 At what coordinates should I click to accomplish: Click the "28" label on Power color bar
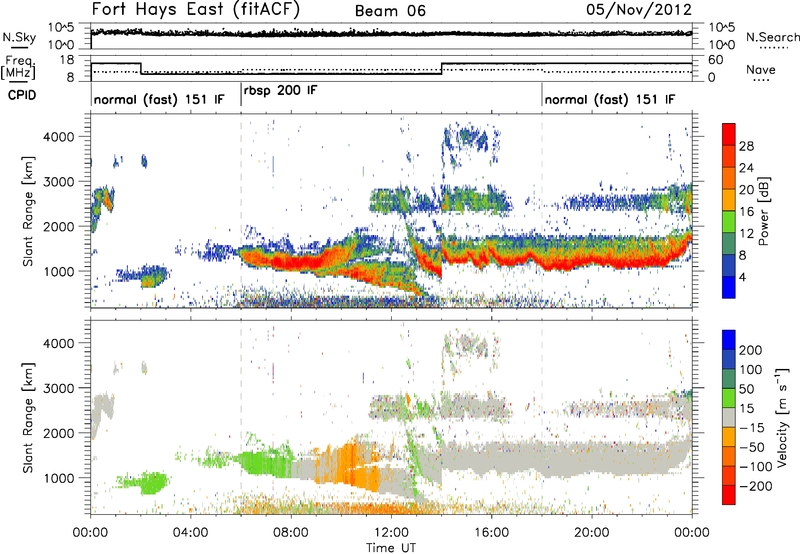point(746,146)
